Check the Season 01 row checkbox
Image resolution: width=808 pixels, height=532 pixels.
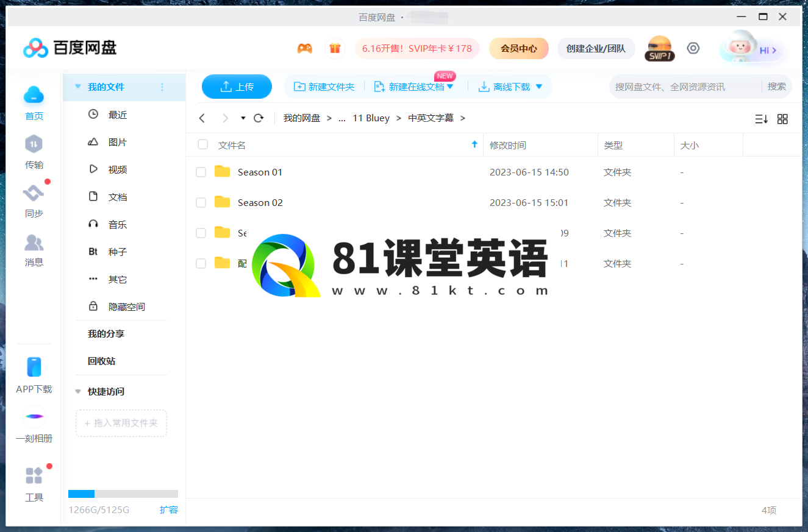click(x=201, y=172)
